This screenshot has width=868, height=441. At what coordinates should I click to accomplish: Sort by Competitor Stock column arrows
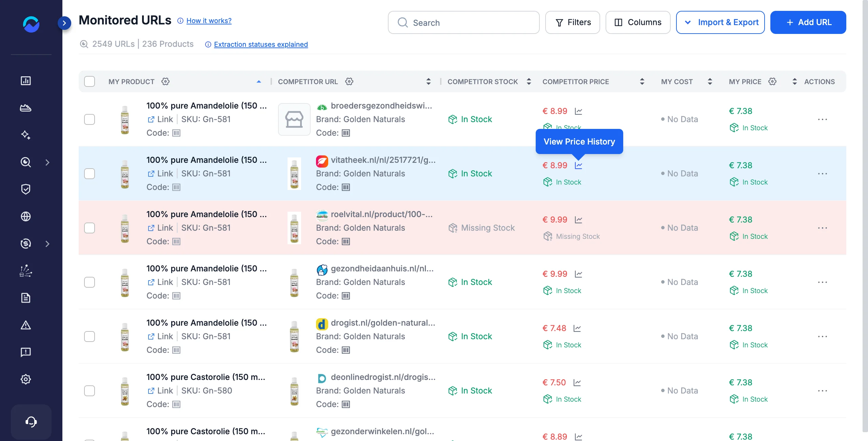pyautogui.click(x=529, y=81)
